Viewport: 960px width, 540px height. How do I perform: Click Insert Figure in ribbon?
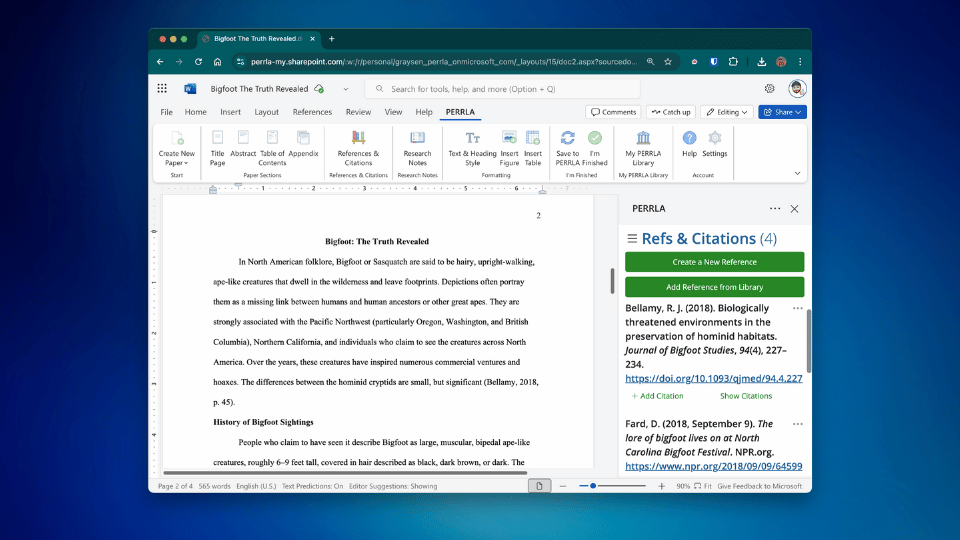(509, 148)
